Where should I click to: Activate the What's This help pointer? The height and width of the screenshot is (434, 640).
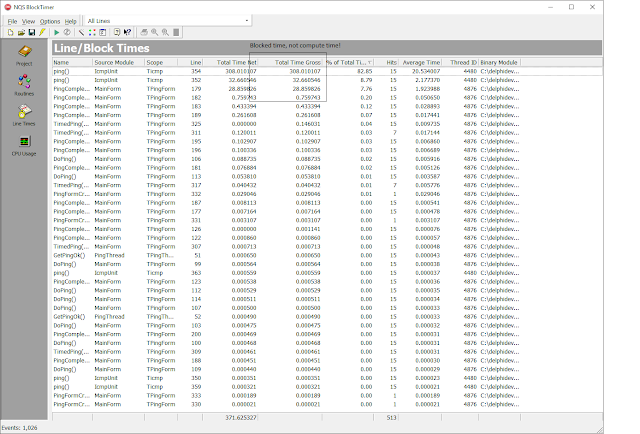coord(127,32)
